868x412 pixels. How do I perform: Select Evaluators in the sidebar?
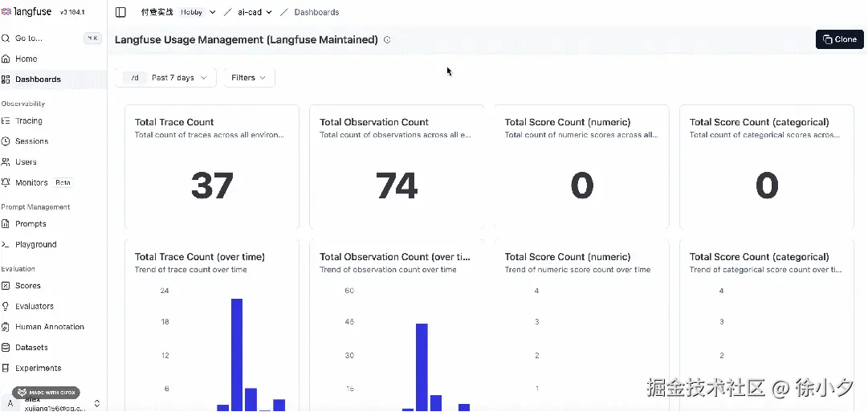(35, 306)
